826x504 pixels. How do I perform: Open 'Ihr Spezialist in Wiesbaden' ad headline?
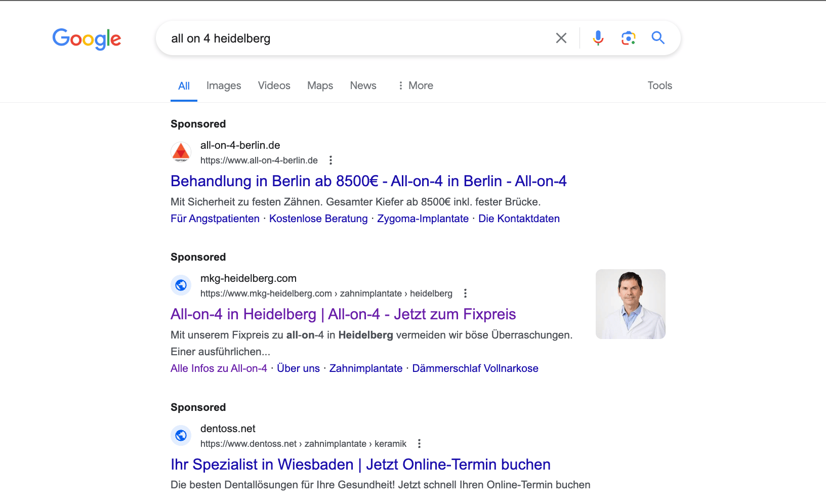[x=360, y=464]
